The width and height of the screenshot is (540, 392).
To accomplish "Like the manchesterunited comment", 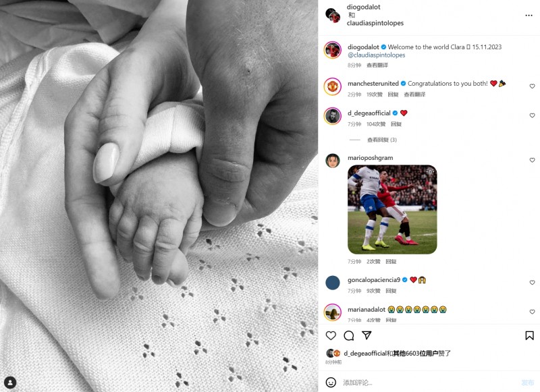I will (532, 86).
